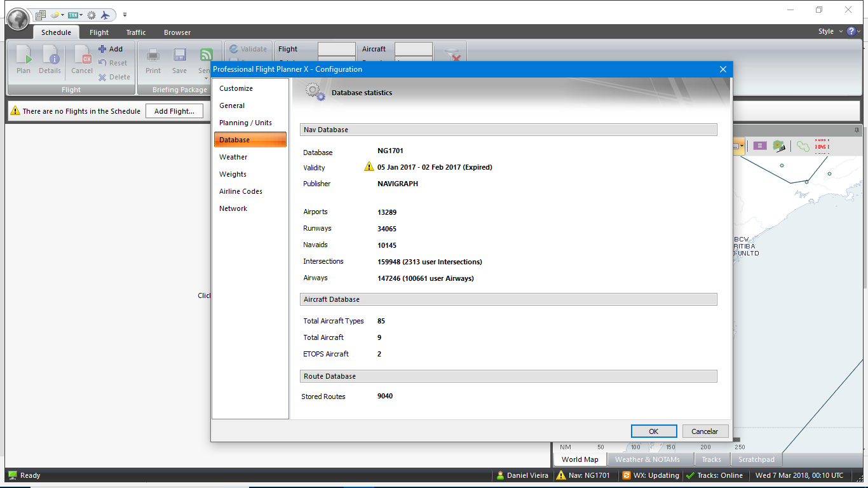Toggle the green cloud outline map icon

point(803,146)
